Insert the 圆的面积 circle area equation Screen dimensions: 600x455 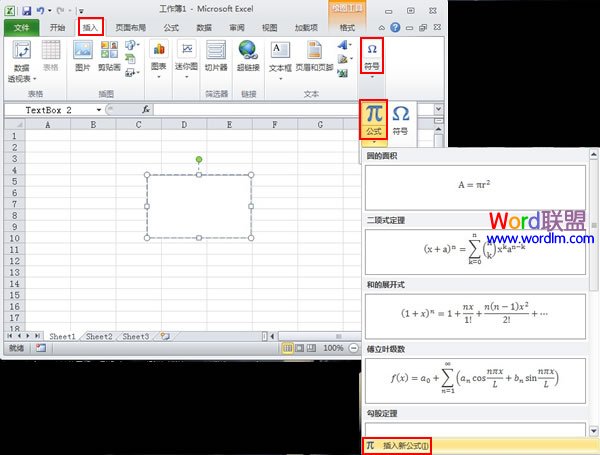pyautogui.click(x=474, y=185)
